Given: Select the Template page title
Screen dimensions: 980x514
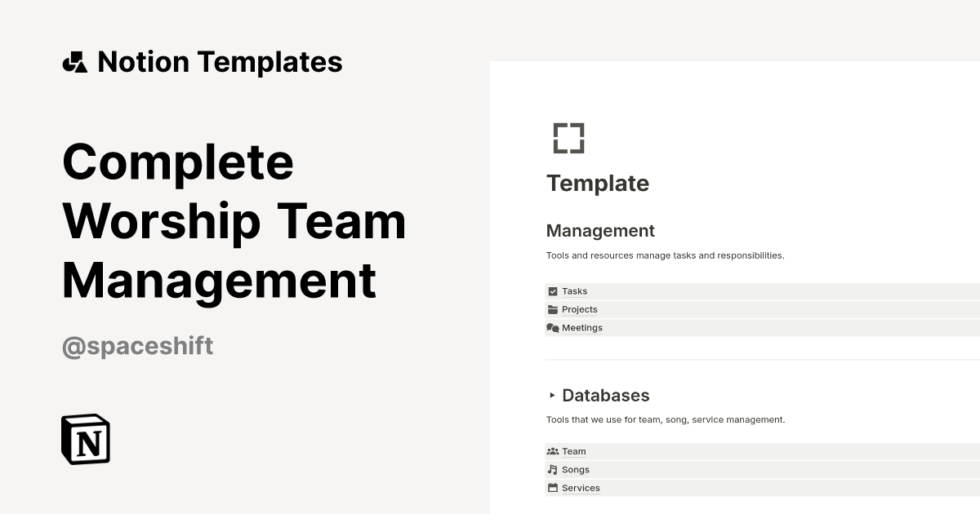Looking at the screenshot, I should coord(598,184).
